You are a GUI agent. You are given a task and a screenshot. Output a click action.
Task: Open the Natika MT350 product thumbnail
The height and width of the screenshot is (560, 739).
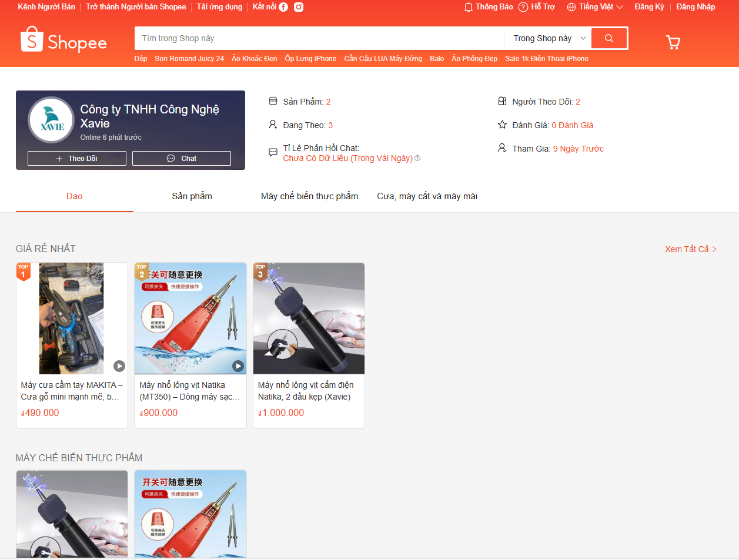(190, 318)
